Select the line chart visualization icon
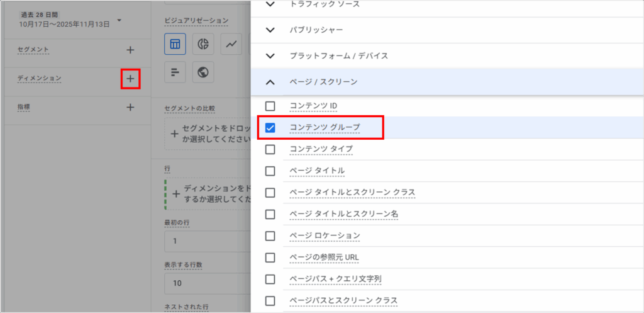The height and width of the screenshot is (313, 644). pyautogui.click(x=231, y=44)
